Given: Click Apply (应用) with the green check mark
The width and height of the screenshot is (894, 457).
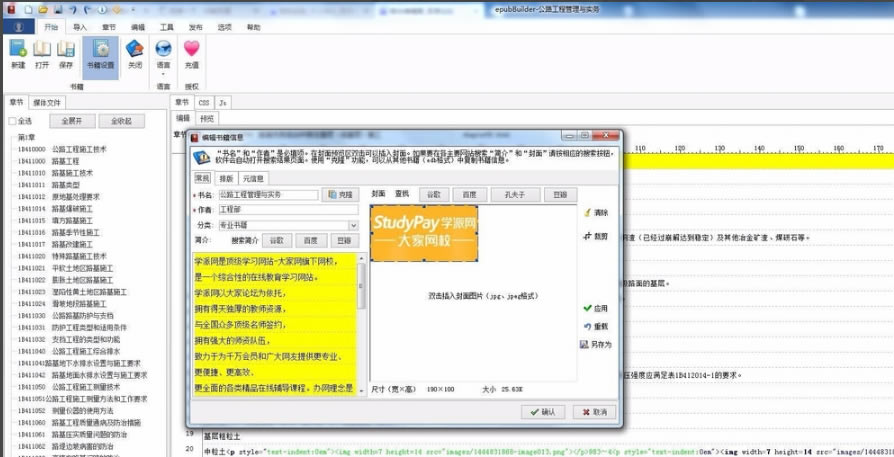Looking at the screenshot, I should [x=596, y=308].
